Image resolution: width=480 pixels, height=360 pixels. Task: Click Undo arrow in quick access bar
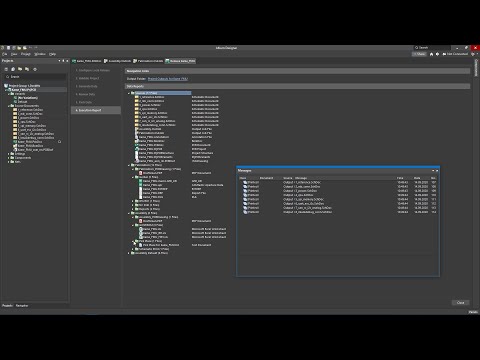pyautogui.click(x=30, y=48)
